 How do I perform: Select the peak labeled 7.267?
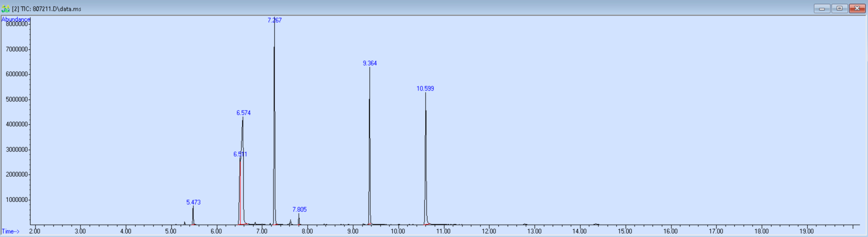click(275, 20)
